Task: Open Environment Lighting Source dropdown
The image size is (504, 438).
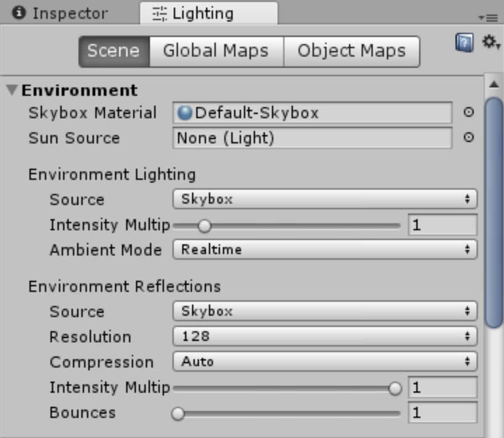Action: point(325,199)
